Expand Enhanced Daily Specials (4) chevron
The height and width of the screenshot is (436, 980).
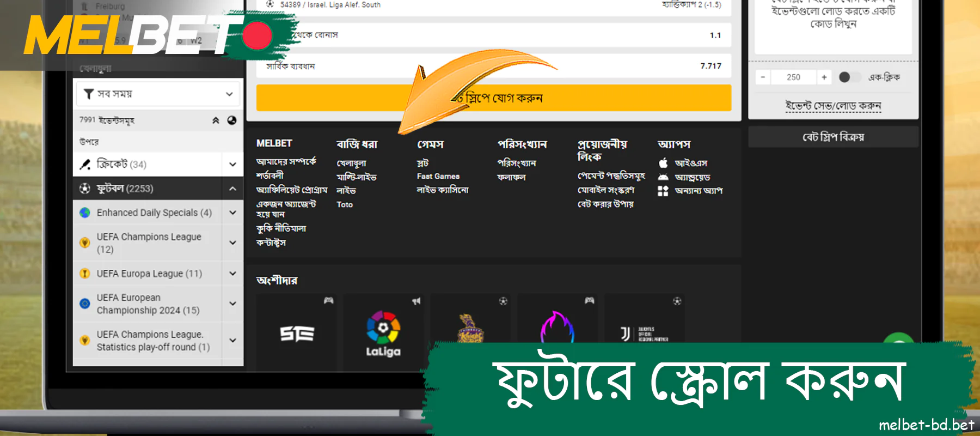pyautogui.click(x=232, y=213)
